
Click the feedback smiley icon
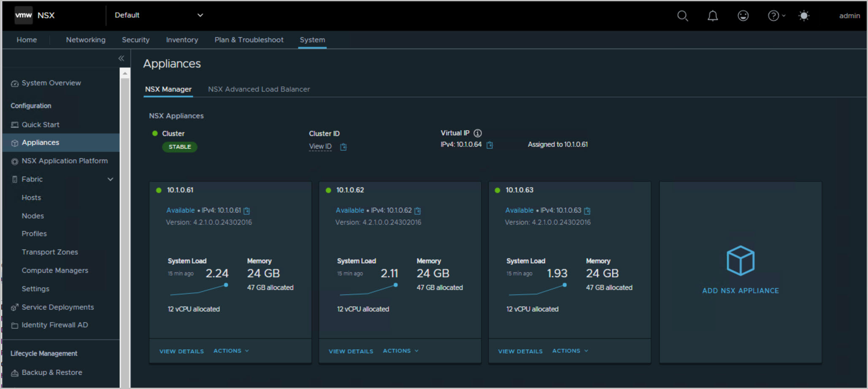coord(743,16)
